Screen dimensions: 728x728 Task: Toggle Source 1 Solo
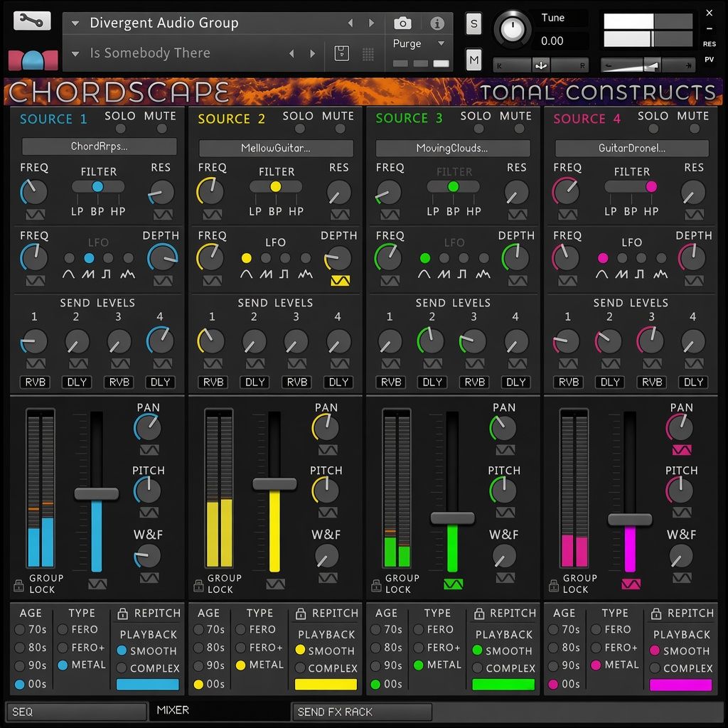coord(120,129)
